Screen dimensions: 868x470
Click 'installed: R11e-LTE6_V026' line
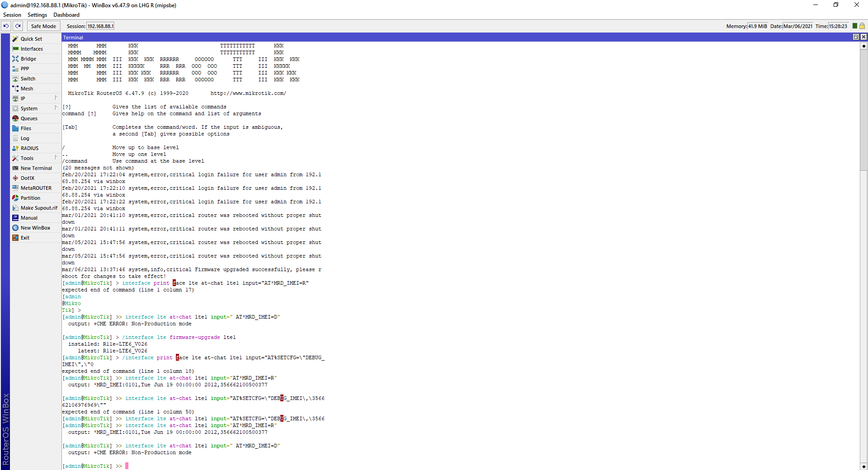pos(108,344)
